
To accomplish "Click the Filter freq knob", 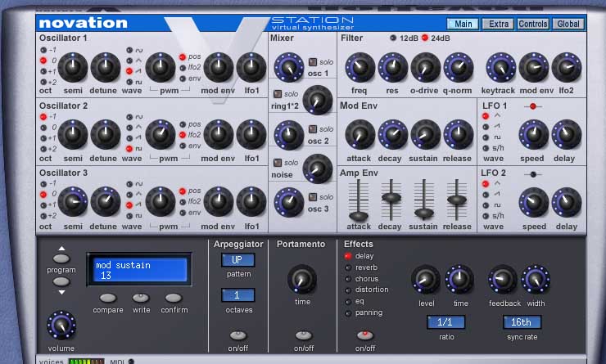I will (360, 67).
